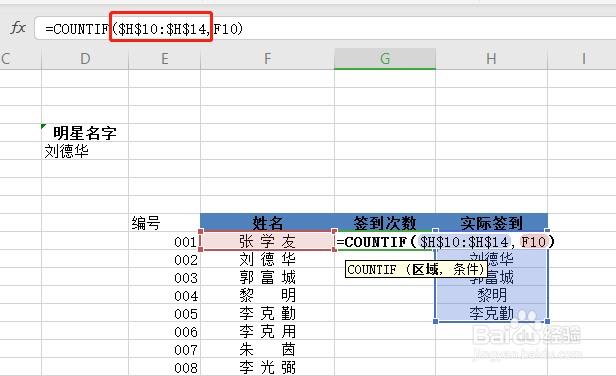The width and height of the screenshot is (616, 376).
Task: Click number 008 cell
Action: (x=165, y=367)
